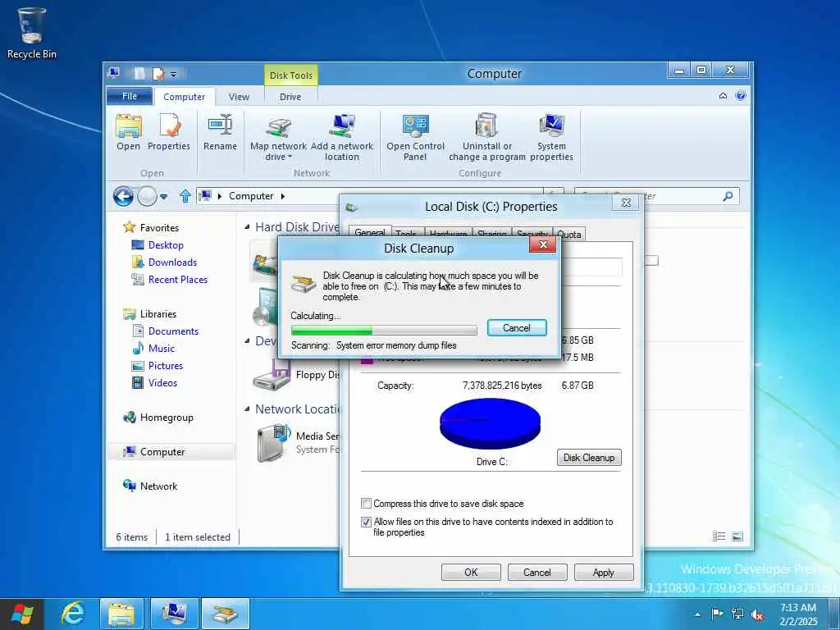This screenshot has height=630, width=840.
Task: Cancel the Disk Cleanup calculation
Action: pos(517,328)
